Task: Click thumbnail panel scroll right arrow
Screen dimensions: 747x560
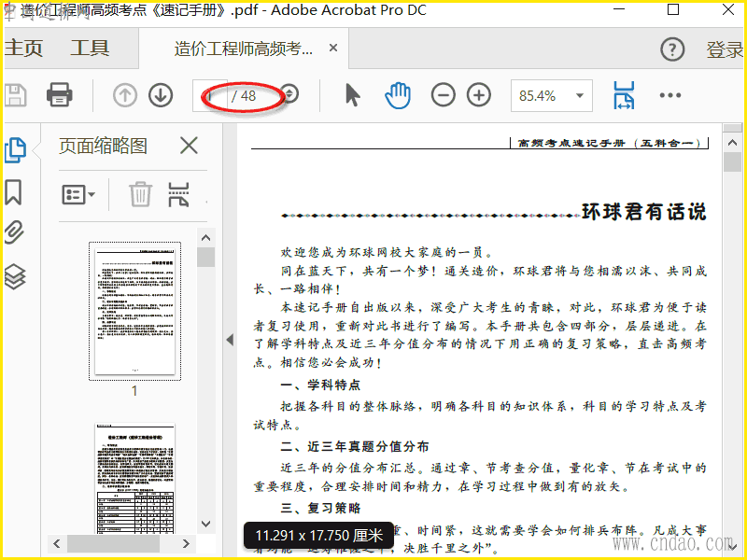Action: [x=186, y=543]
